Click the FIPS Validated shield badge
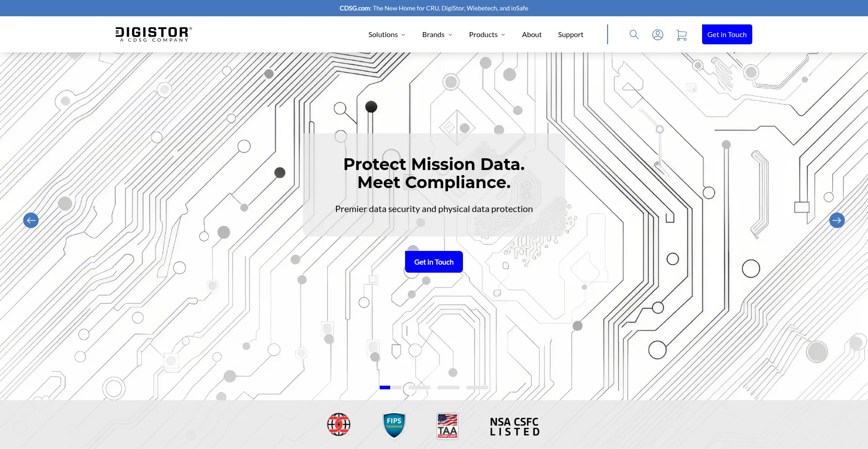This screenshot has height=449, width=868. [x=394, y=425]
